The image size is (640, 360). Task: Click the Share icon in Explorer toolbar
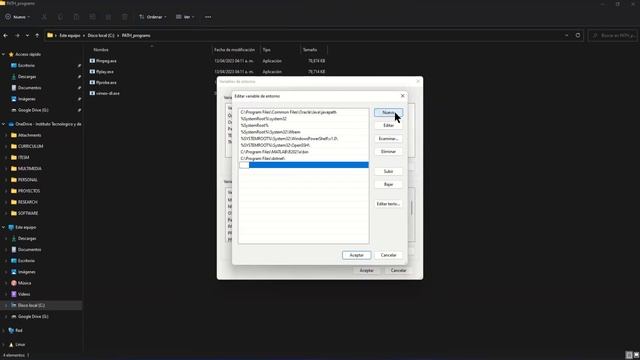click(x=109, y=17)
